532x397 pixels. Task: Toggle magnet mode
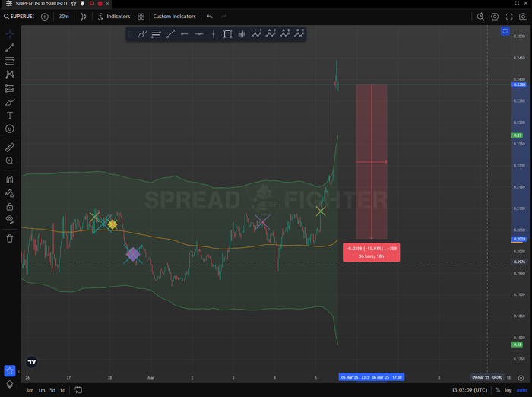(10, 179)
